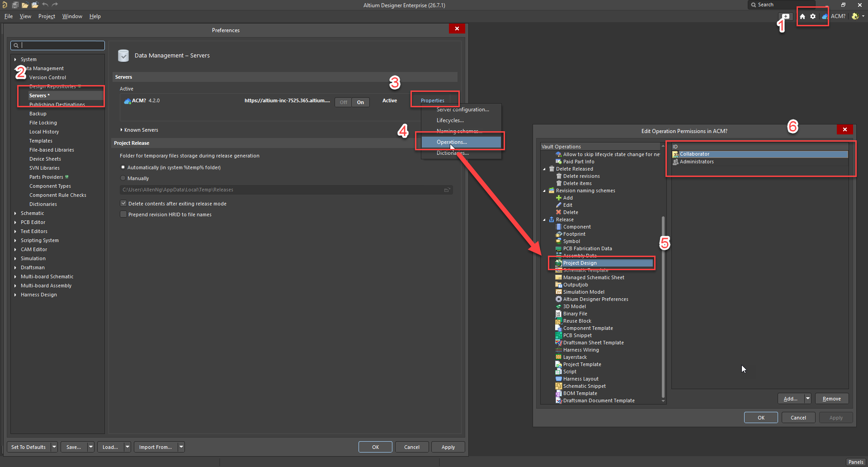Click OK in Edit Operation Permissions dialog

tap(761, 418)
